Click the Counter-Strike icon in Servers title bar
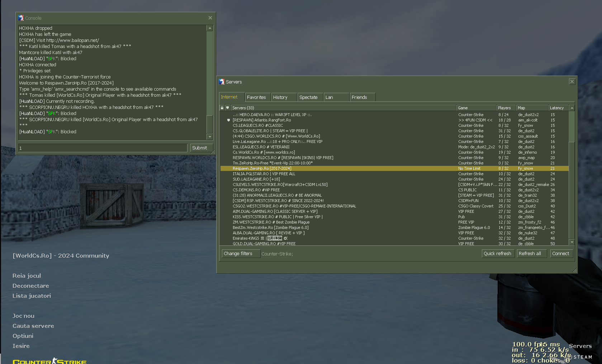602x364 pixels. (x=222, y=82)
